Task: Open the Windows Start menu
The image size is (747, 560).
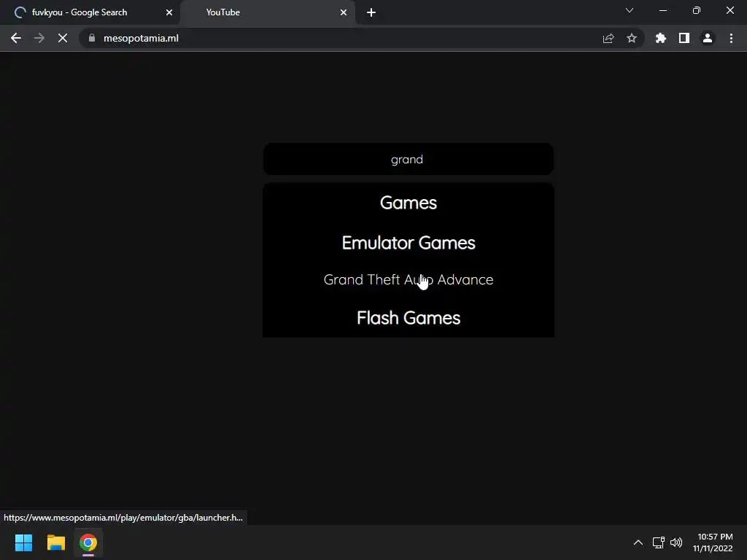Action: [23, 542]
